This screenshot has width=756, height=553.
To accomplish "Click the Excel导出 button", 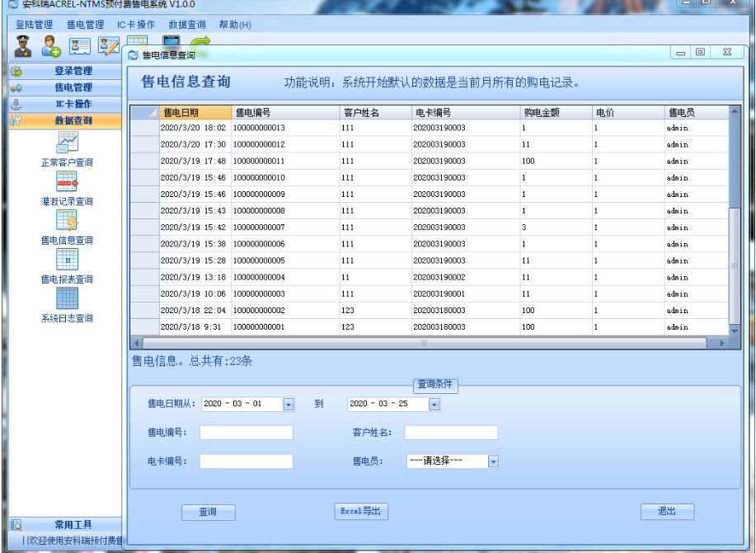I will pos(361,511).
